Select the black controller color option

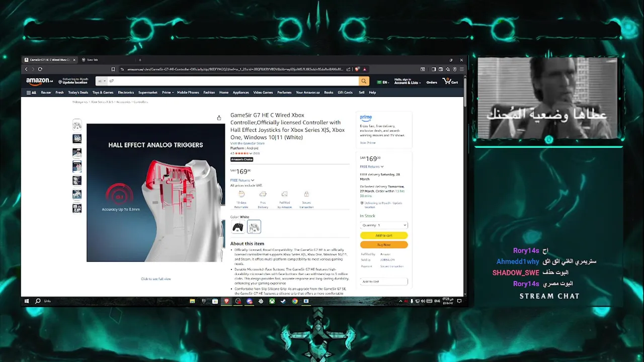237,227
